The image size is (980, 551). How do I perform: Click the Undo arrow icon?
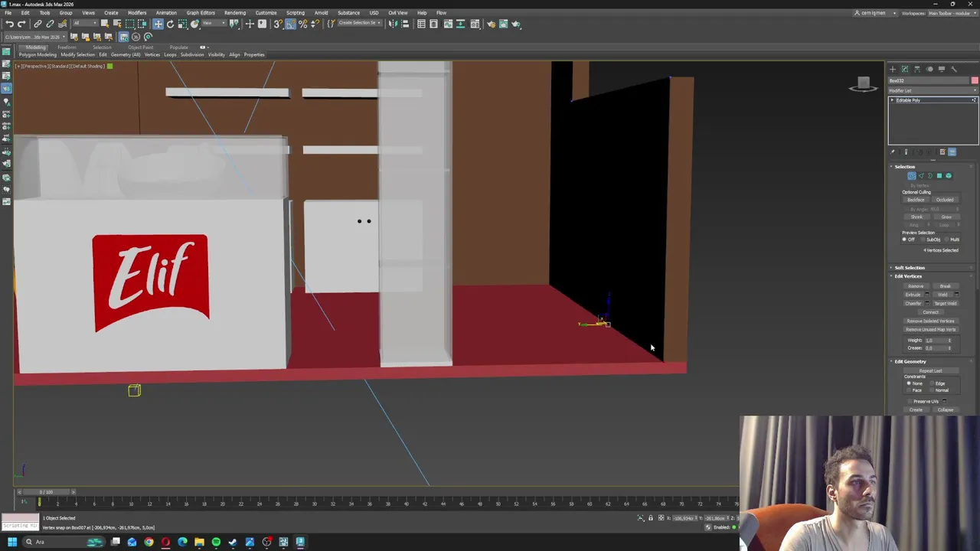pos(9,24)
